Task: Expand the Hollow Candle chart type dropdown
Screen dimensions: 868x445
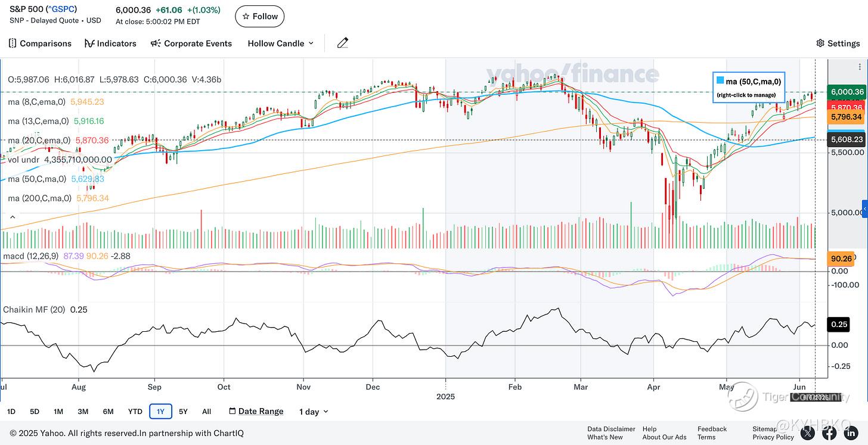Action: 280,43
